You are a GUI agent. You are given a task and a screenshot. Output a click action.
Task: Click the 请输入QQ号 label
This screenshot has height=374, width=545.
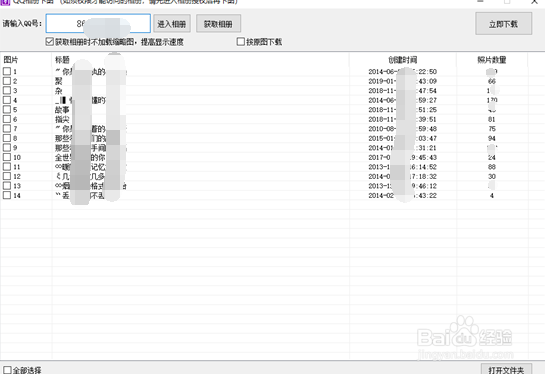[22, 24]
